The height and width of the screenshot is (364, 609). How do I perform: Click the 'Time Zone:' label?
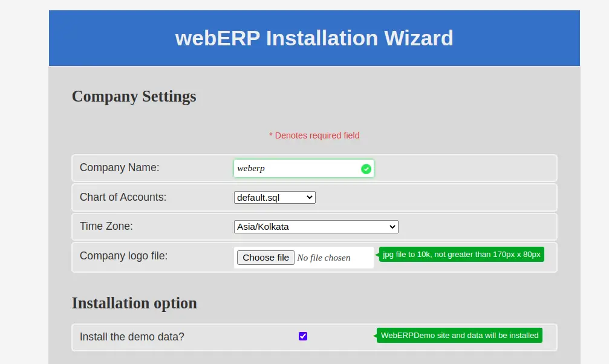pyautogui.click(x=106, y=226)
